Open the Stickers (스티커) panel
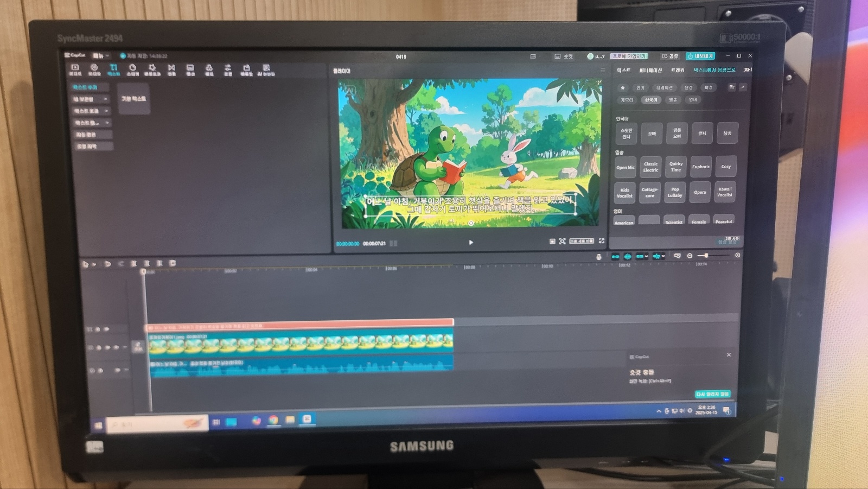 click(132, 70)
